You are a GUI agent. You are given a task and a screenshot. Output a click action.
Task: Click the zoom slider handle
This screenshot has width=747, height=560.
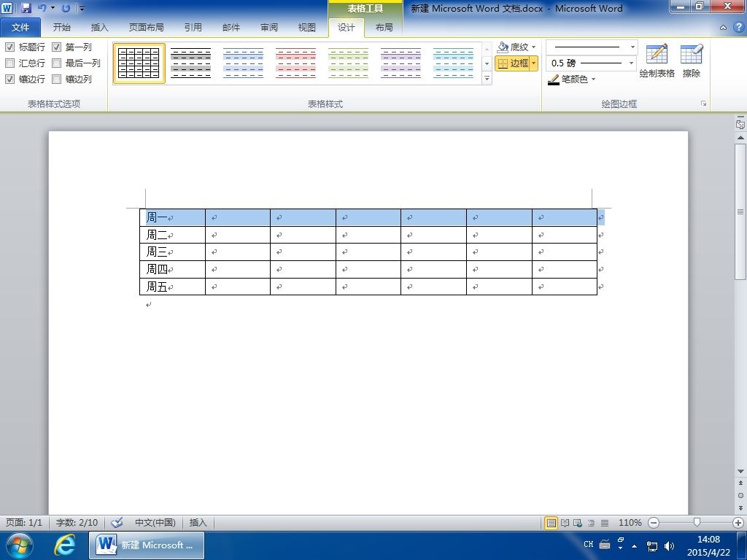[x=697, y=523]
